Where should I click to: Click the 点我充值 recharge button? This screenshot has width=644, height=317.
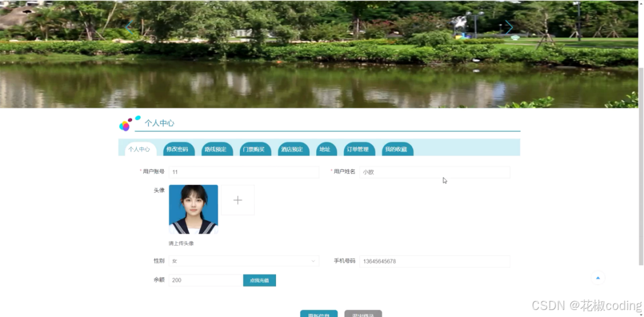(x=260, y=280)
